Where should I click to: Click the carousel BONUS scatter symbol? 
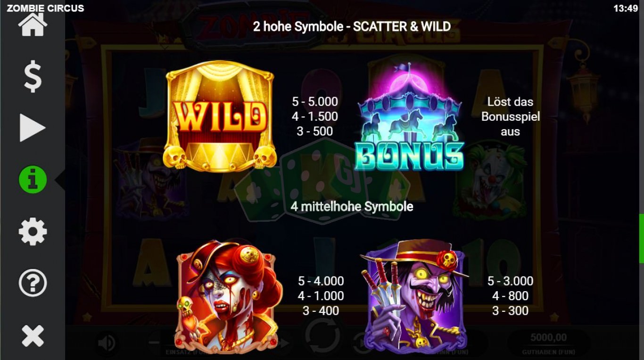pos(409,117)
